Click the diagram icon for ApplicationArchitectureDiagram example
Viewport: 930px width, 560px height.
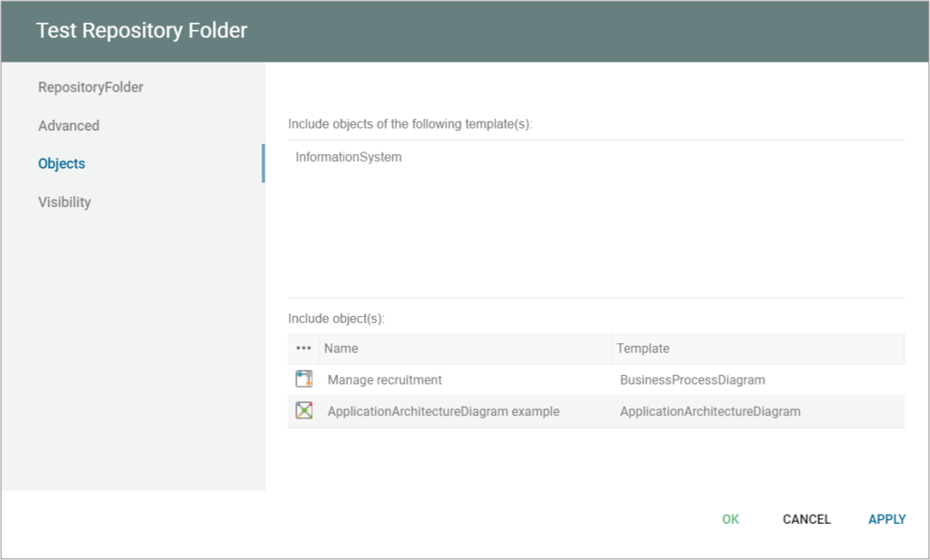tap(305, 411)
